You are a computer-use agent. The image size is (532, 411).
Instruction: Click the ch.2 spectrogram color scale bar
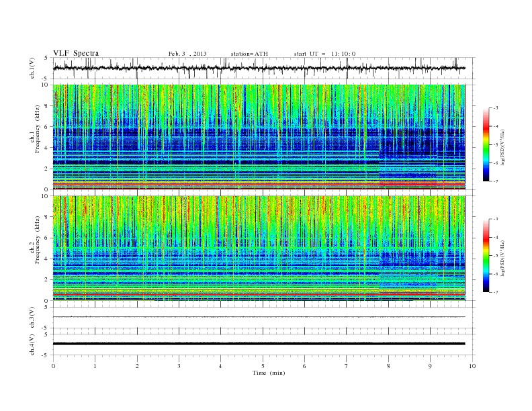coord(486,256)
